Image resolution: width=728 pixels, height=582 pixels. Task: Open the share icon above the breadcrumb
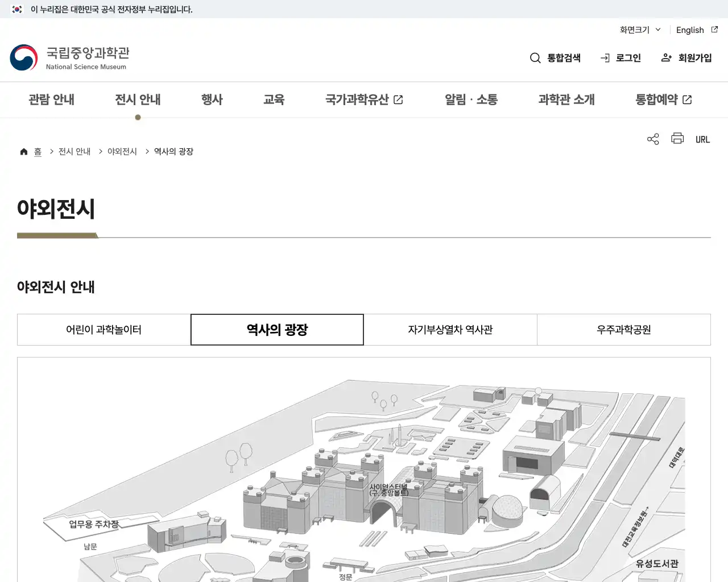(x=653, y=139)
